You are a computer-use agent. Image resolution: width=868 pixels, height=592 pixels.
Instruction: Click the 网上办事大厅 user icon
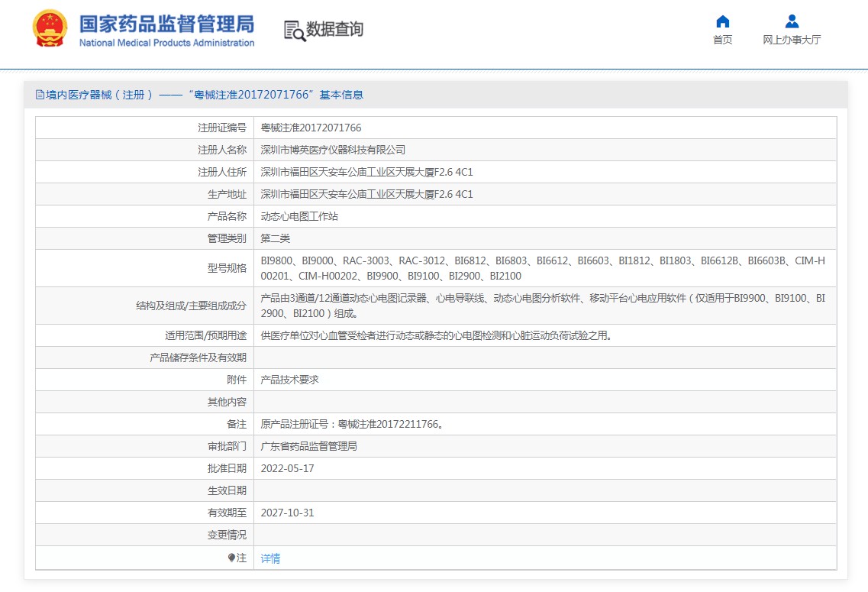(x=792, y=21)
